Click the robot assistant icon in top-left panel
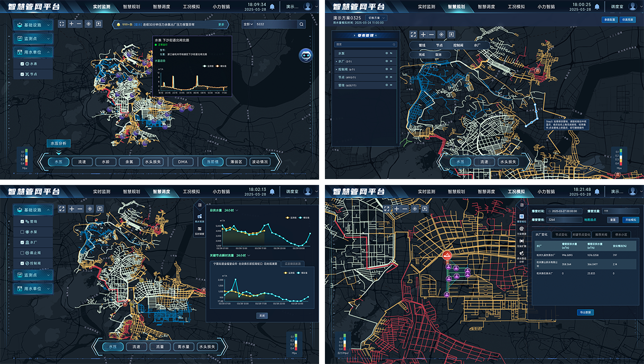644x364 pixels. coord(306,55)
